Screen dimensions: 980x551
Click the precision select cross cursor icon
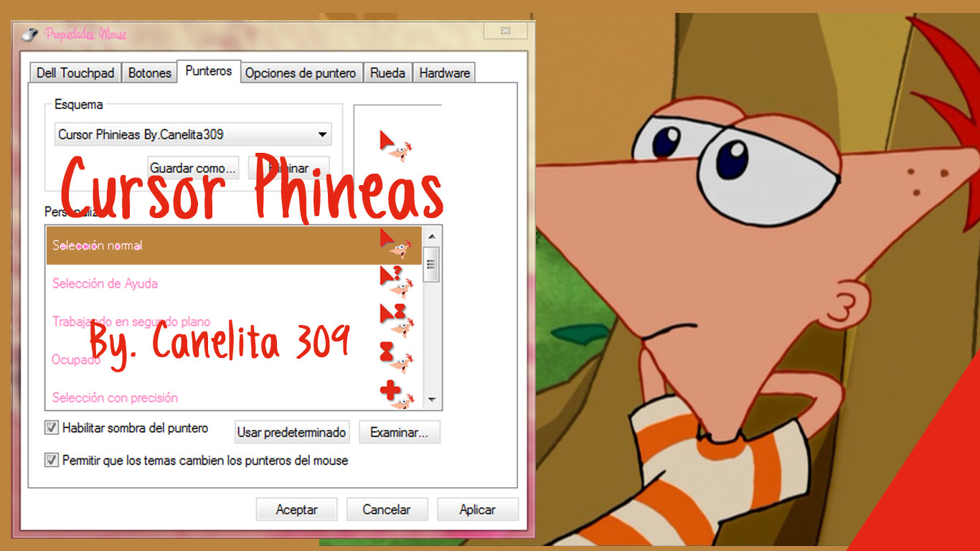397,395
